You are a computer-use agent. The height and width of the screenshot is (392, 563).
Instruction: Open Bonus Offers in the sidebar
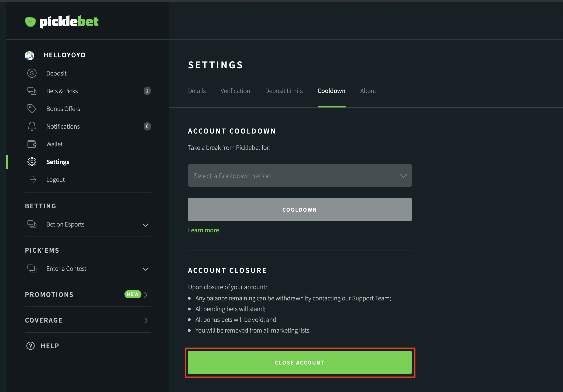point(63,109)
